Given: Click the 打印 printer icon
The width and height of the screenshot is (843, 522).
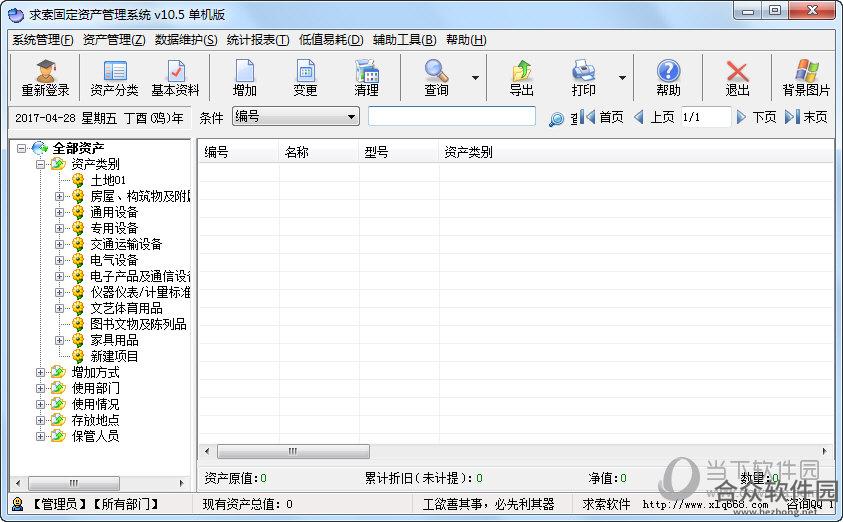Looking at the screenshot, I should coord(583,70).
